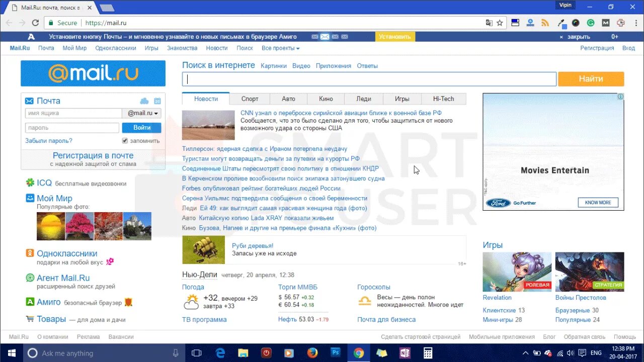Viewport: 644px width, 362px height.
Task: Click the Grammarly extension icon
Action: 591,23
